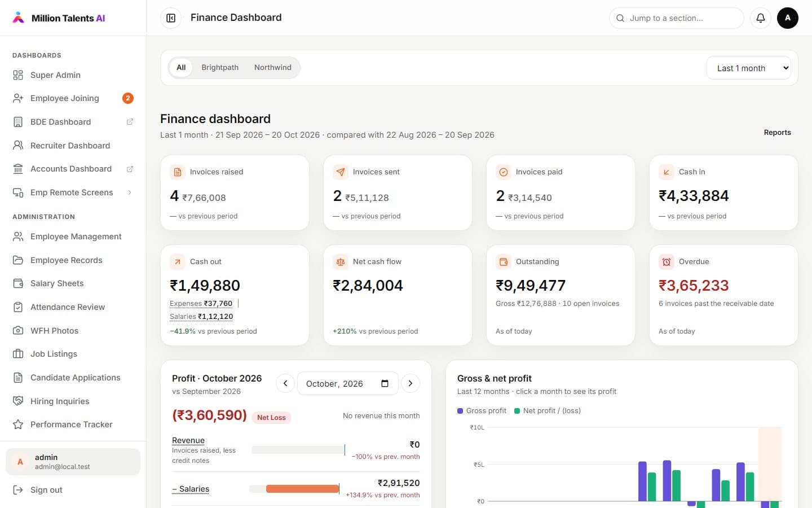Image resolution: width=812 pixels, height=508 pixels.
Task: Select the All company tab
Action: tap(181, 68)
